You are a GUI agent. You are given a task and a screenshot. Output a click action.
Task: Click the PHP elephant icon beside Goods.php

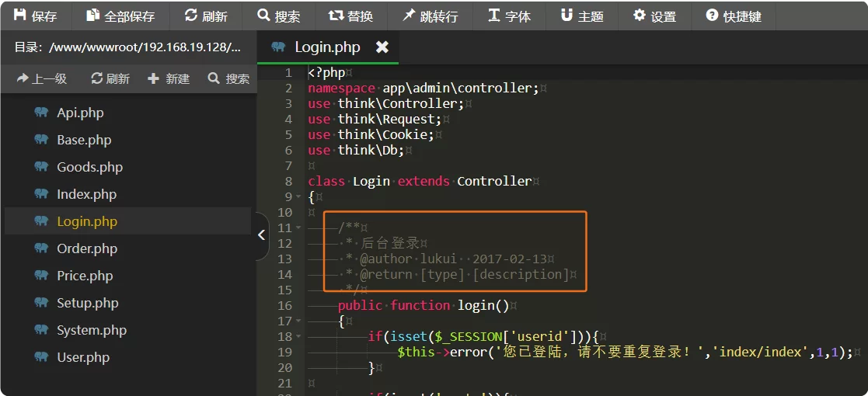tap(41, 166)
